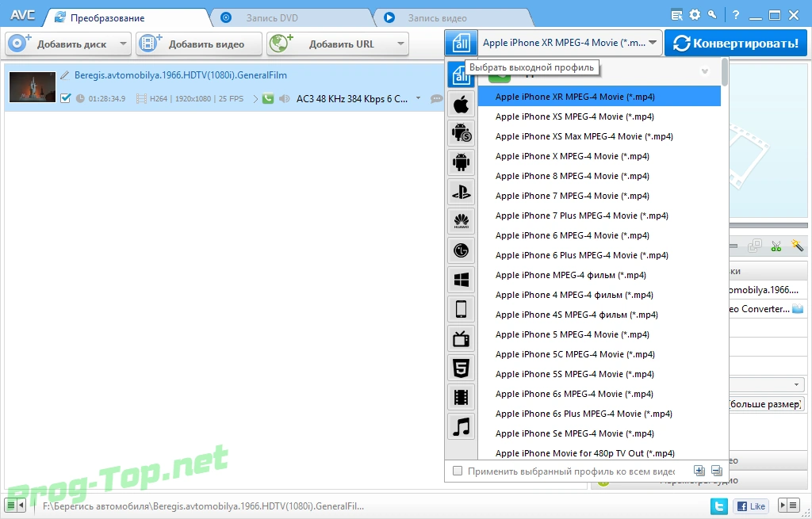Select 'Apple iPhone 7 Plus MPEG-4 Movie' profile
This screenshot has height=519, width=812.
tap(599, 216)
